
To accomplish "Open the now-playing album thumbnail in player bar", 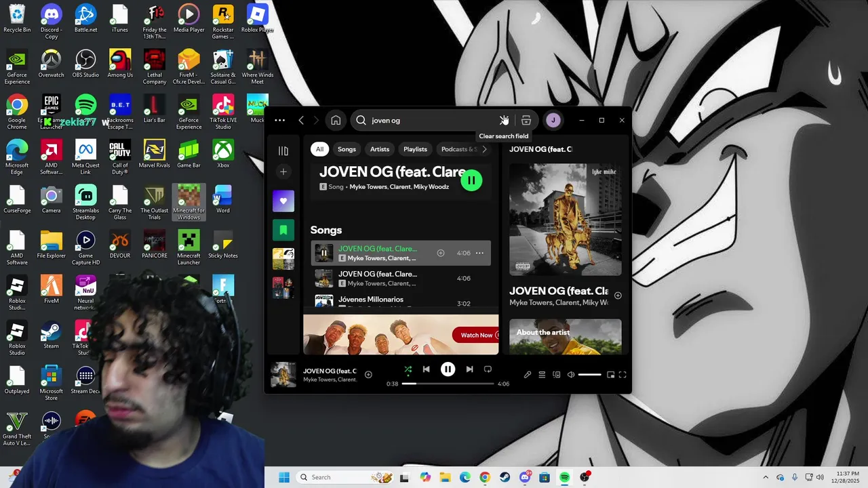I will tap(283, 375).
